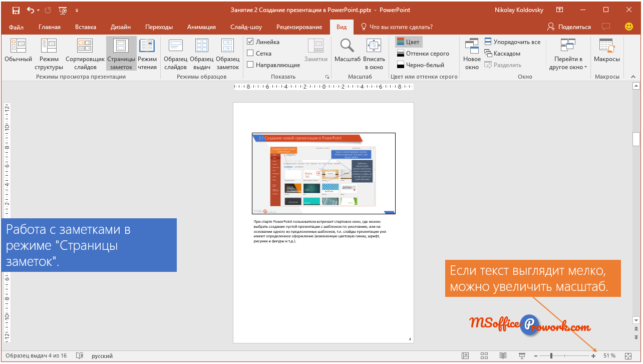Switch to the Вставка tab
The height and width of the screenshot is (364, 643).
(86, 27)
